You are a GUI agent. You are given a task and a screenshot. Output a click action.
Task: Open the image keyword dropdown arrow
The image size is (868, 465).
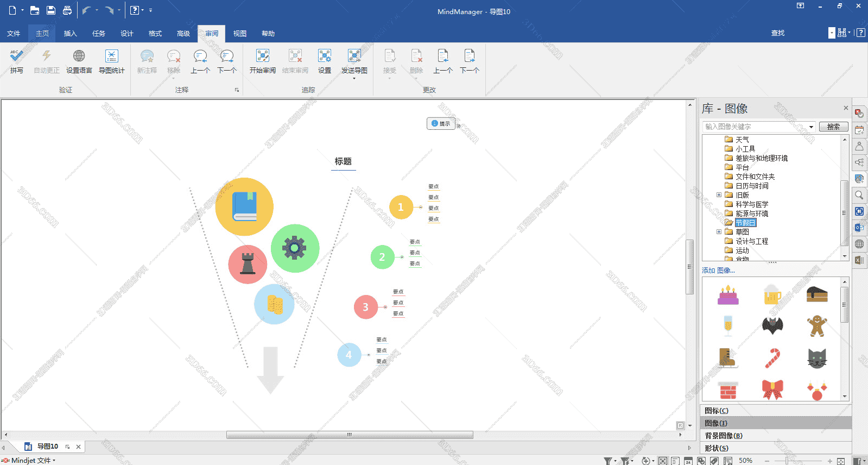[811, 127]
